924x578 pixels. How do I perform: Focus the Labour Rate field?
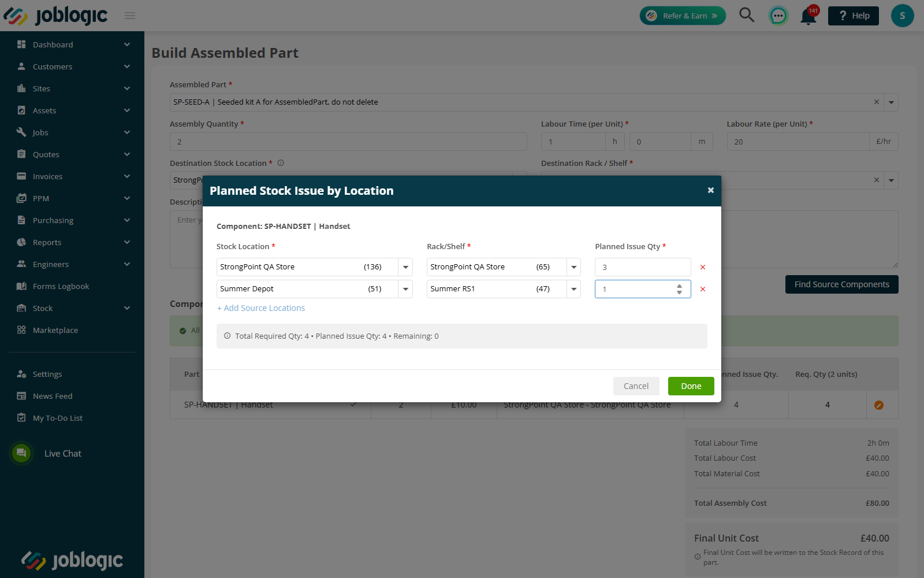coord(798,142)
